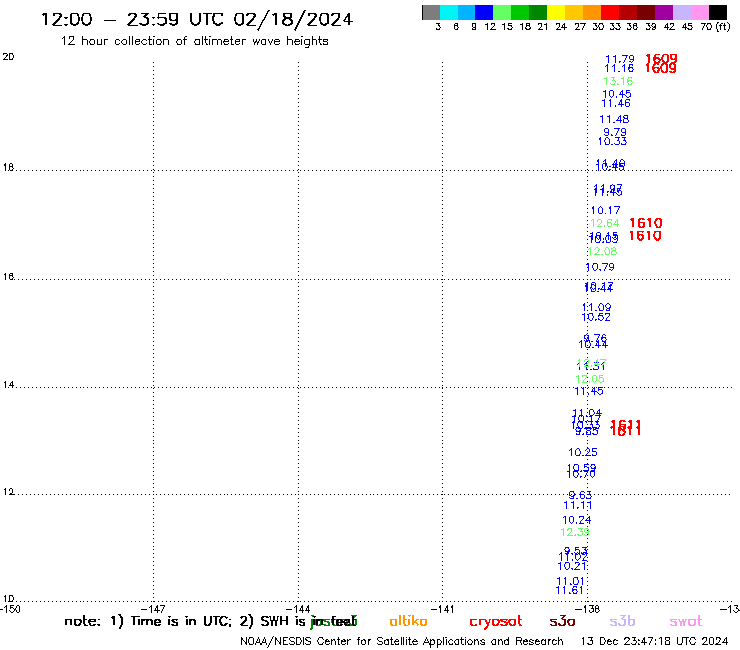The image size is (740, 650).
Task: Click the wave height reading 10.52
Action: 596,317
